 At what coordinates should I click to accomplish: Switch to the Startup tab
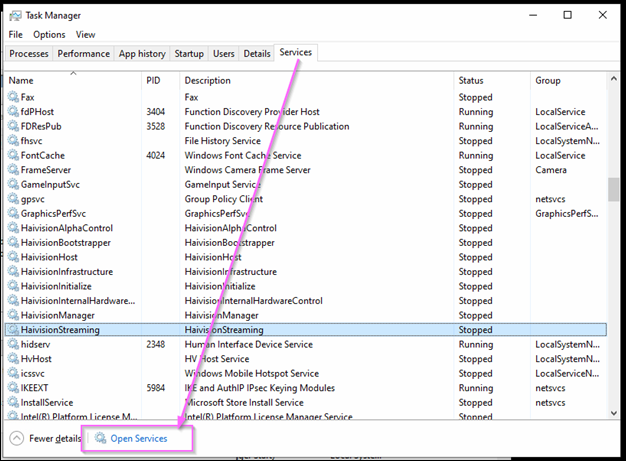pos(188,54)
